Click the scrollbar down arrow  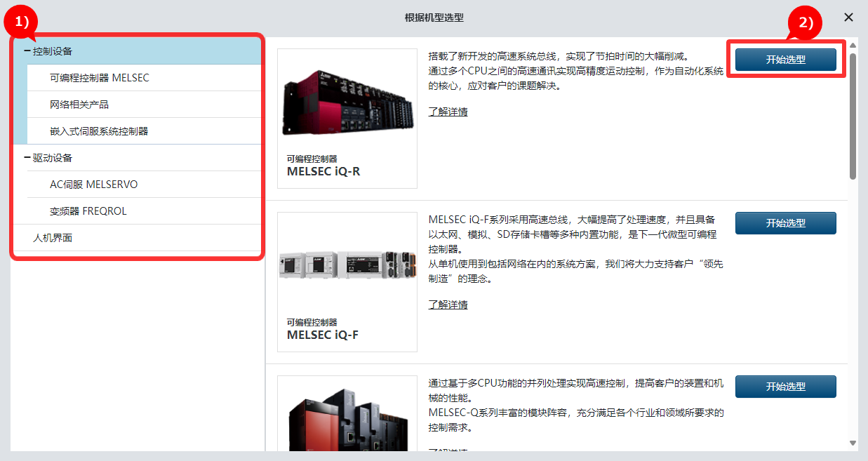pos(853,443)
